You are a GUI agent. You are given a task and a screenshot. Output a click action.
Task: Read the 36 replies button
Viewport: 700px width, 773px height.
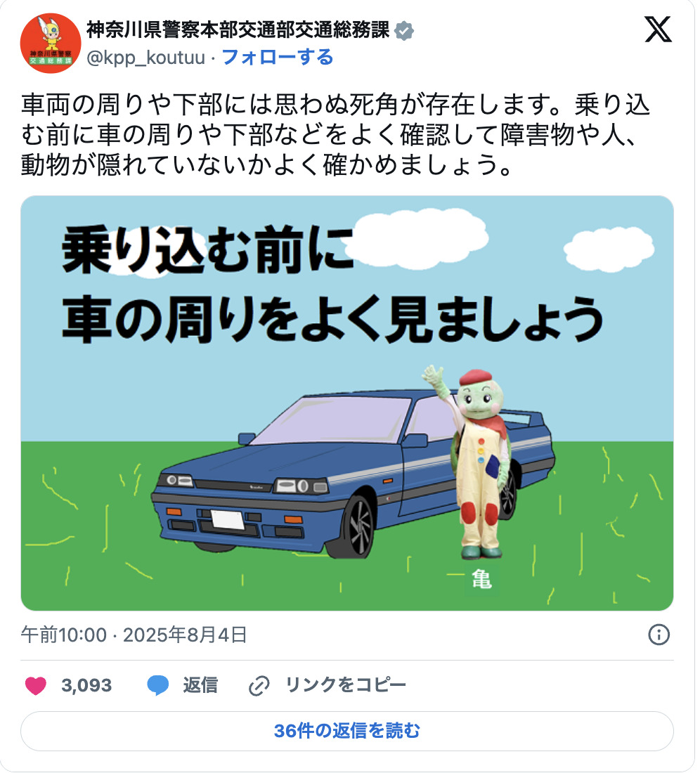tap(347, 731)
